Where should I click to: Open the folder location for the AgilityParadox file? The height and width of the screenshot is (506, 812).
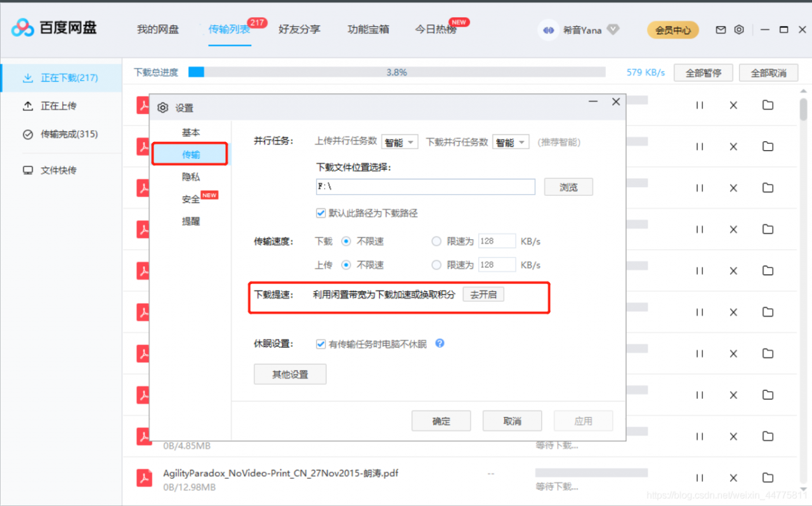(768, 477)
